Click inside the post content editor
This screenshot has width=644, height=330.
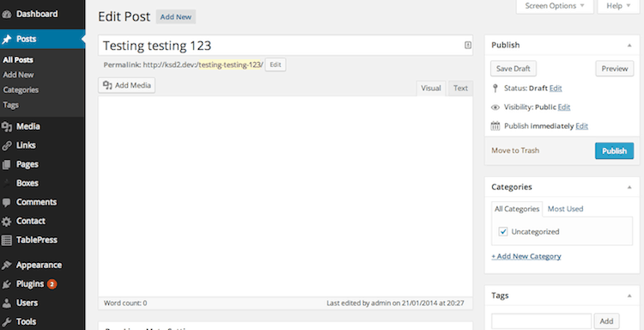click(x=285, y=197)
